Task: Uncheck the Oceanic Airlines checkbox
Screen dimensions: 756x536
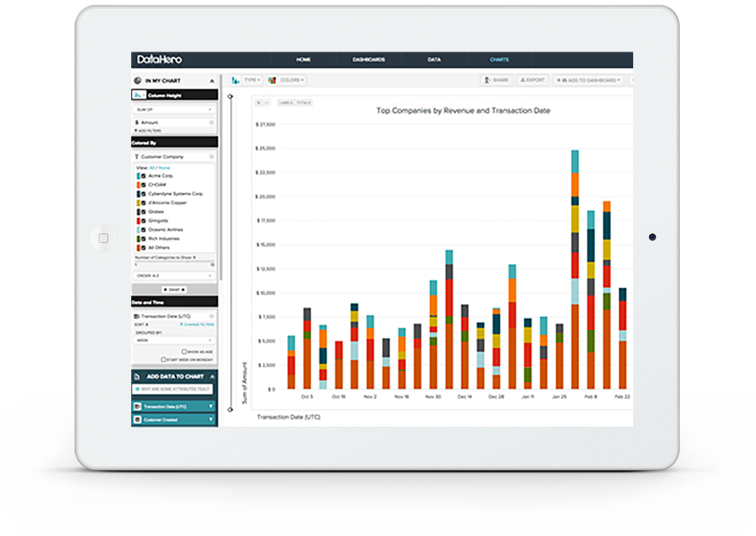Action: pyautogui.click(x=144, y=229)
